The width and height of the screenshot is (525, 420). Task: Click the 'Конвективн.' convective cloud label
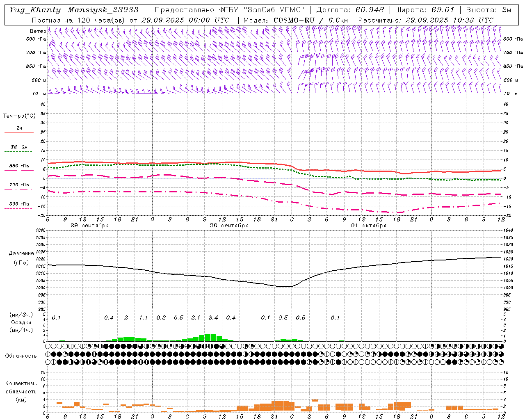pos(21,384)
